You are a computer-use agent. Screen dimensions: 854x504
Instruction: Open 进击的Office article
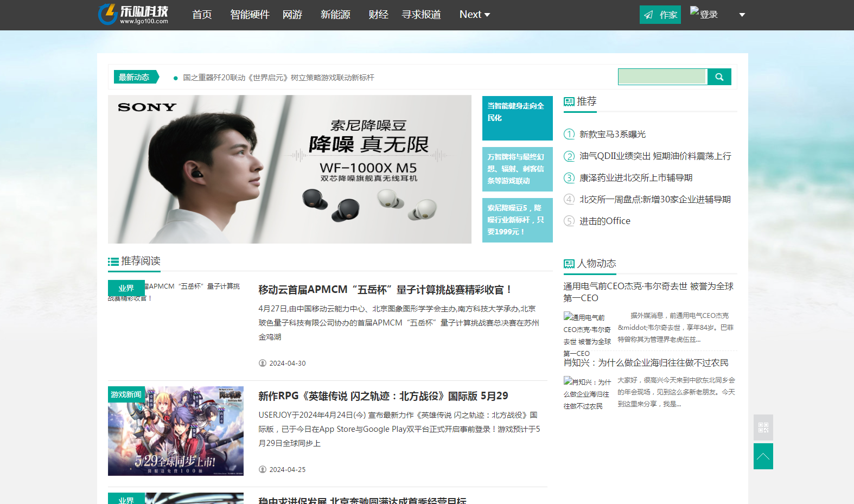pyautogui.click(x=605, y=221)
